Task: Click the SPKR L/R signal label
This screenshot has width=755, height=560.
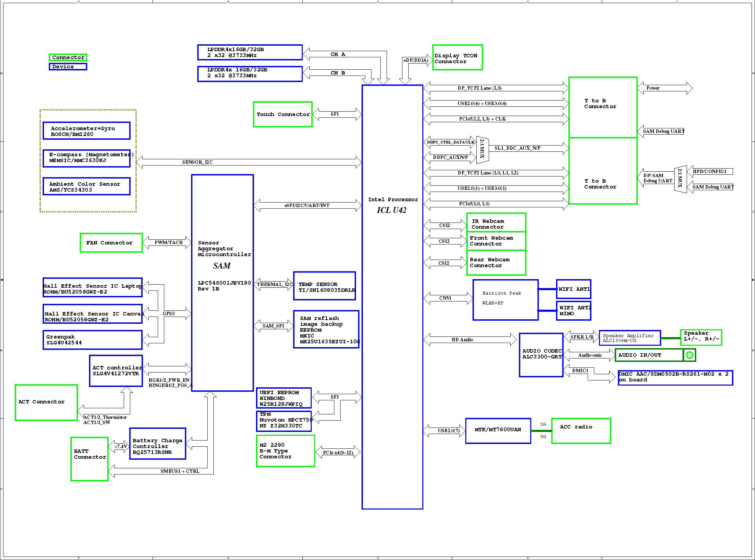Action: click(582, 337)
